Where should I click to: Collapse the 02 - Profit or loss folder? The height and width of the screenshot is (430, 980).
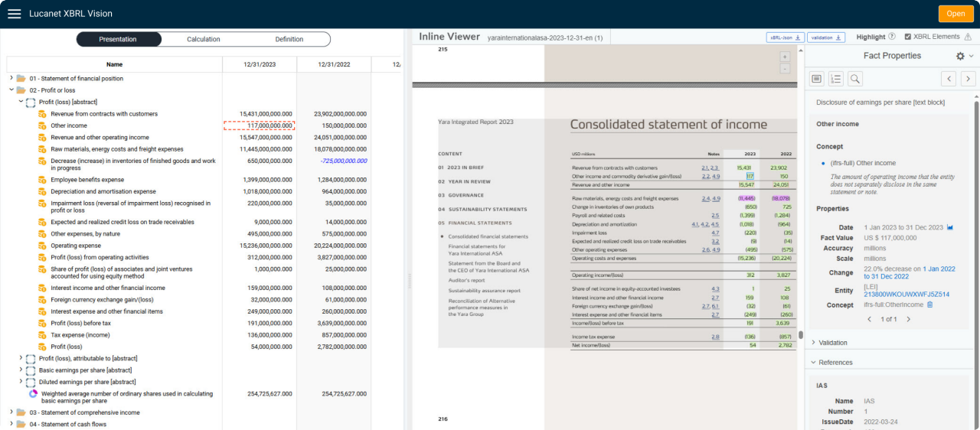11,90
